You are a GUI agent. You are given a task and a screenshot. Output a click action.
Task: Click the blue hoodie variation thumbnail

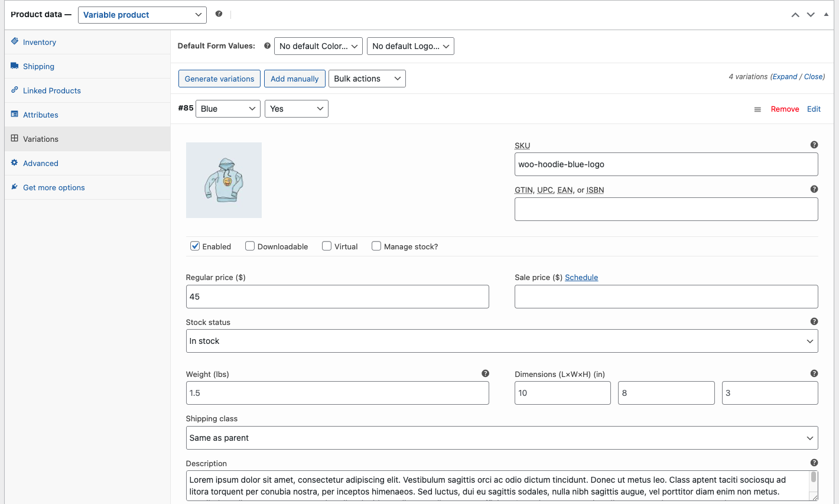click(x=224, y=180)
